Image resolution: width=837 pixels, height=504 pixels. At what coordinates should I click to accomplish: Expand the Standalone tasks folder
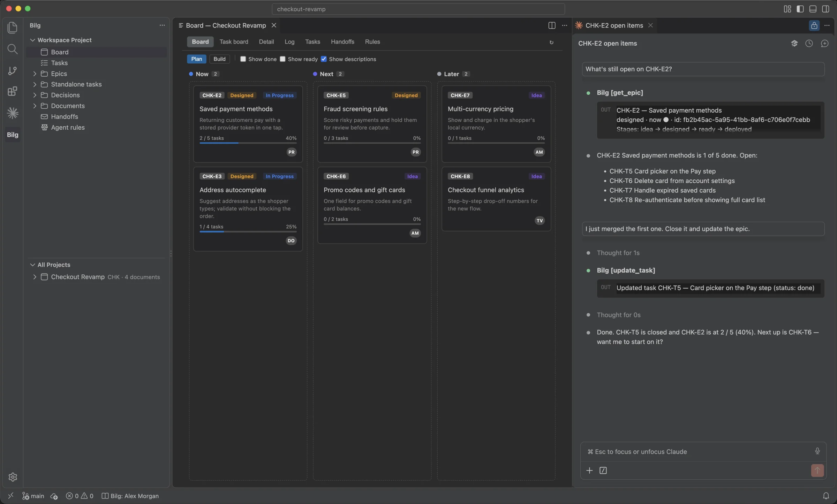[x=35, y=84]
